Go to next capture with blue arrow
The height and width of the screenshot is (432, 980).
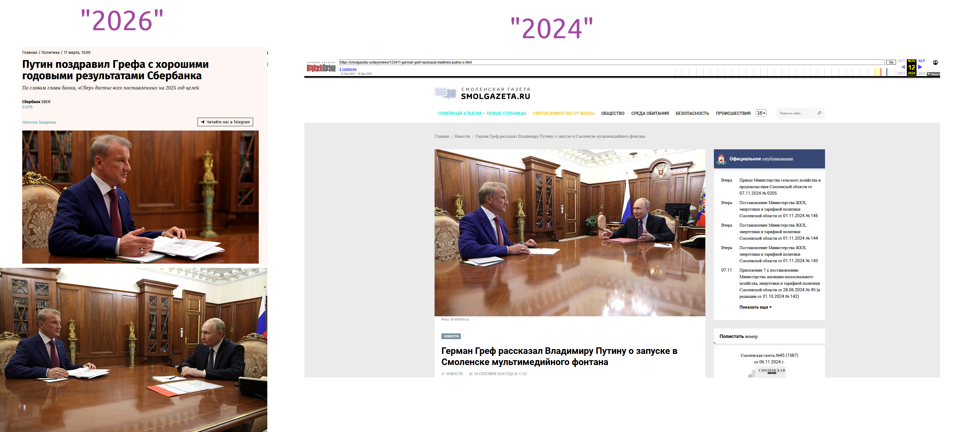coord(920,67)
